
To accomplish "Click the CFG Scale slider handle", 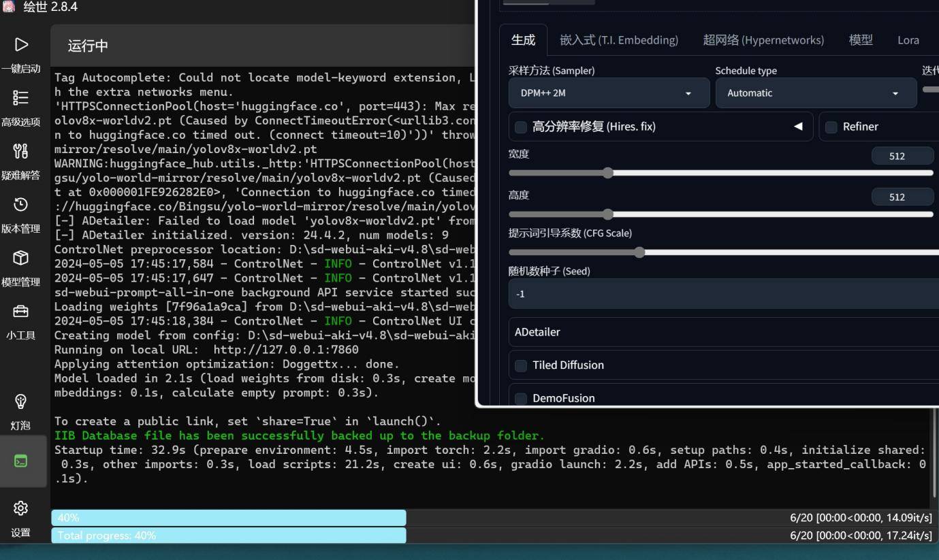I will click(x=639, y=252).
